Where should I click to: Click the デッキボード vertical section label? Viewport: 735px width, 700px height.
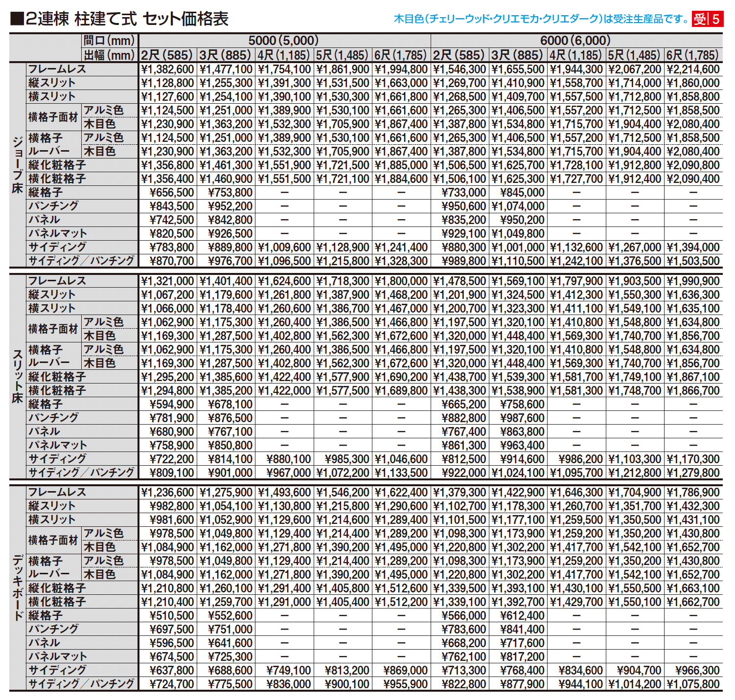(x=17, y=587)
